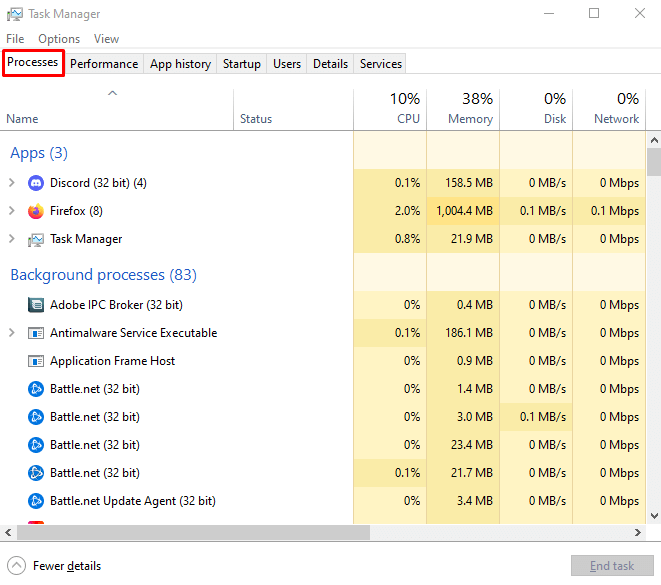Sort processes by CPU column header
The width and height of the screenshot is (661, 585).
[390, 109]
